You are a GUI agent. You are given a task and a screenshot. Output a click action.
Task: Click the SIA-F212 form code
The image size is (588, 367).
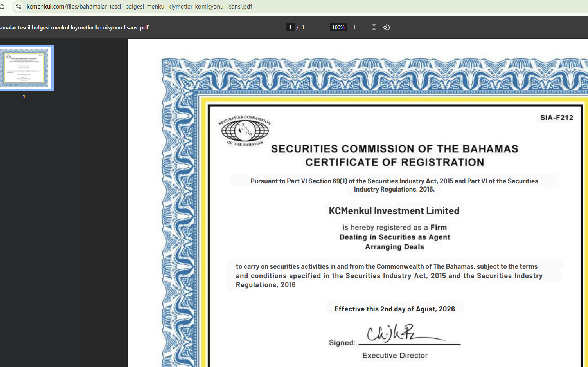[556, 118]
